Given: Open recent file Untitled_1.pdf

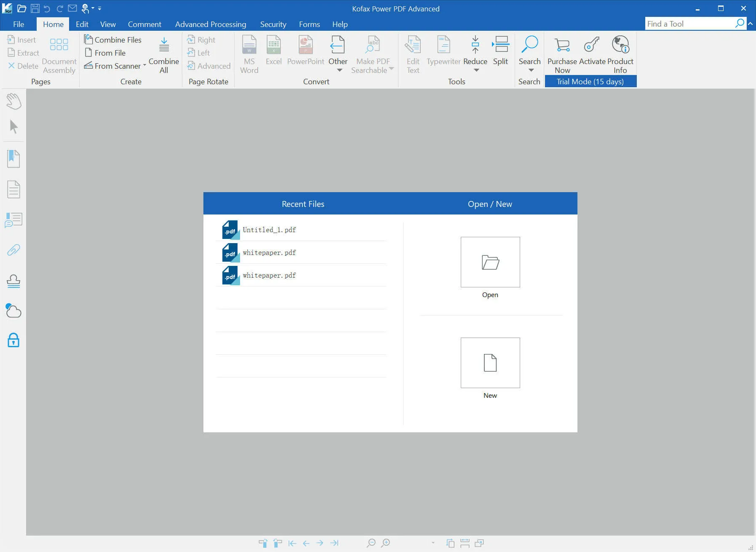Looking at the screenshot, I should pyautogui.click(x=301, y=230).
